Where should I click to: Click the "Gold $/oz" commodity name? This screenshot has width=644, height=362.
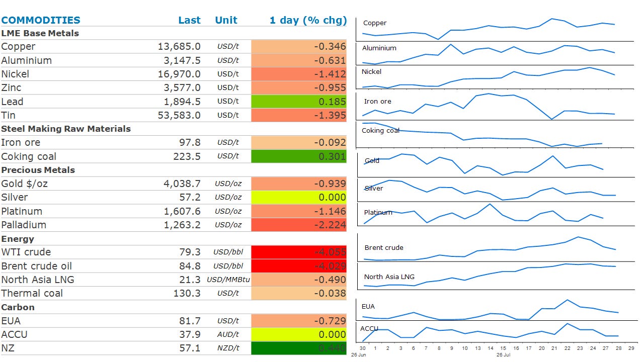(25, 184)
